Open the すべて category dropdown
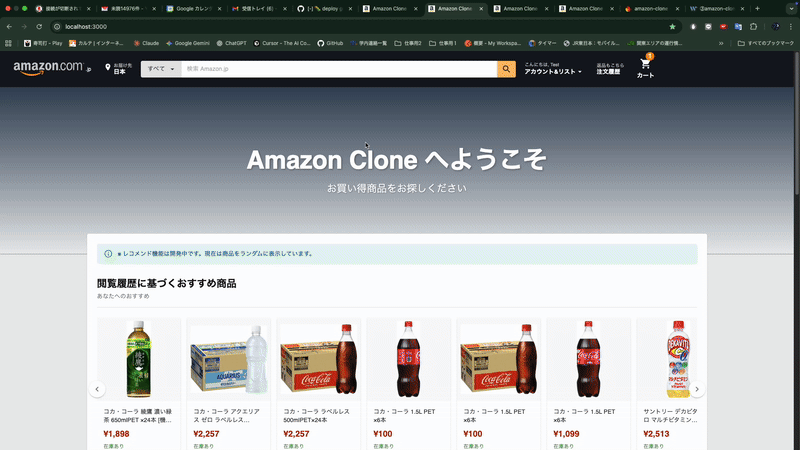The height and width of the screenshot is (450, 800). (161, 69)
